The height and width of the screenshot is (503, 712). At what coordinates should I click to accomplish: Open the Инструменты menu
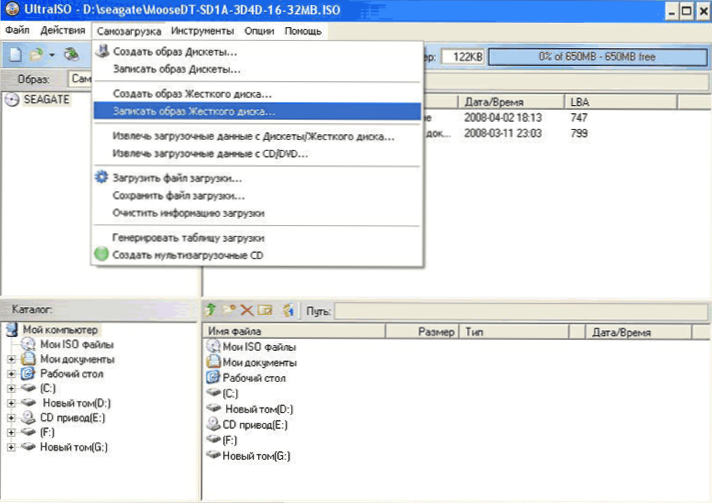tap(203, 31)
